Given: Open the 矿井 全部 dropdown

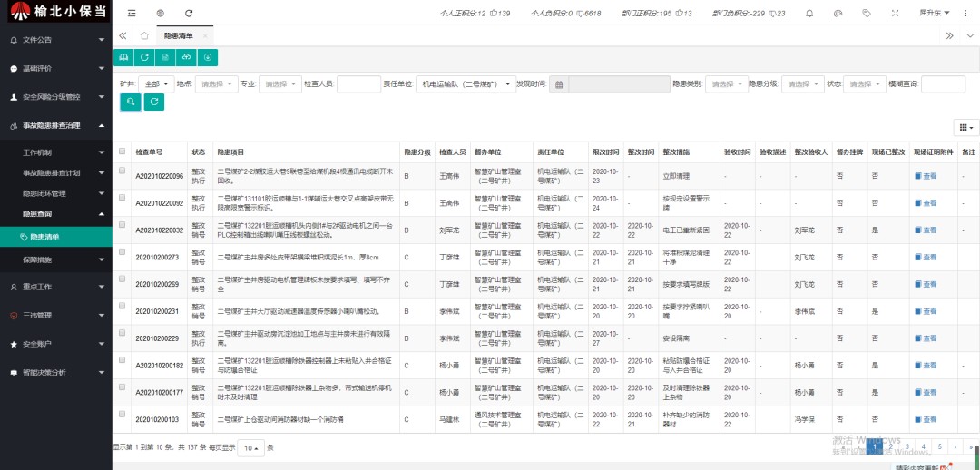Looking at the screenshot, I should (x=155, y=84).
